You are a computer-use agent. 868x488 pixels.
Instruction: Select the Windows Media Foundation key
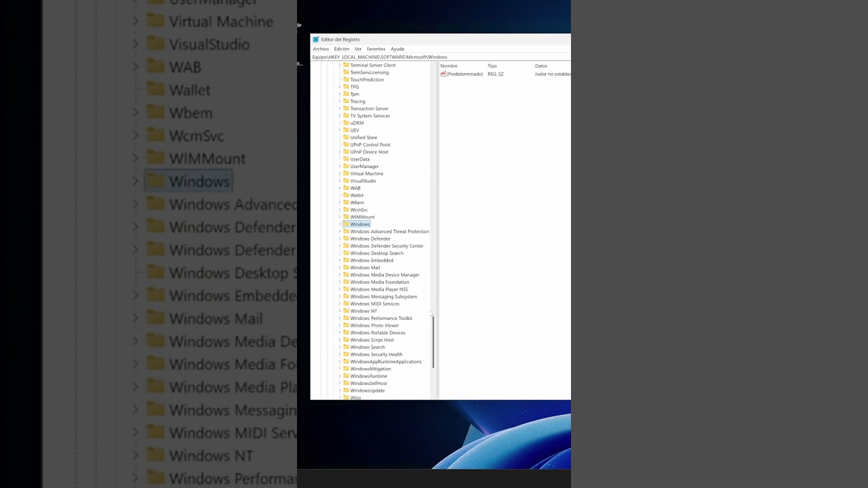379,282
